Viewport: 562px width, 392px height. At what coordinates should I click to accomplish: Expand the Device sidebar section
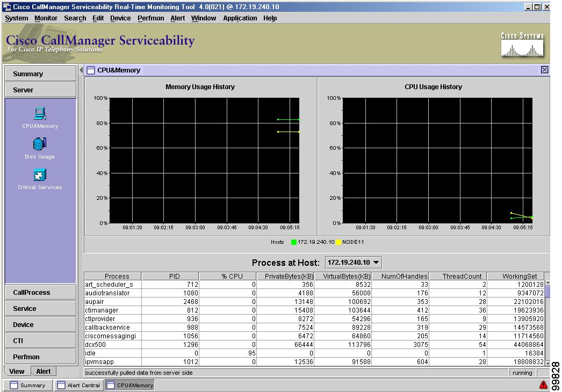[40, 324]
